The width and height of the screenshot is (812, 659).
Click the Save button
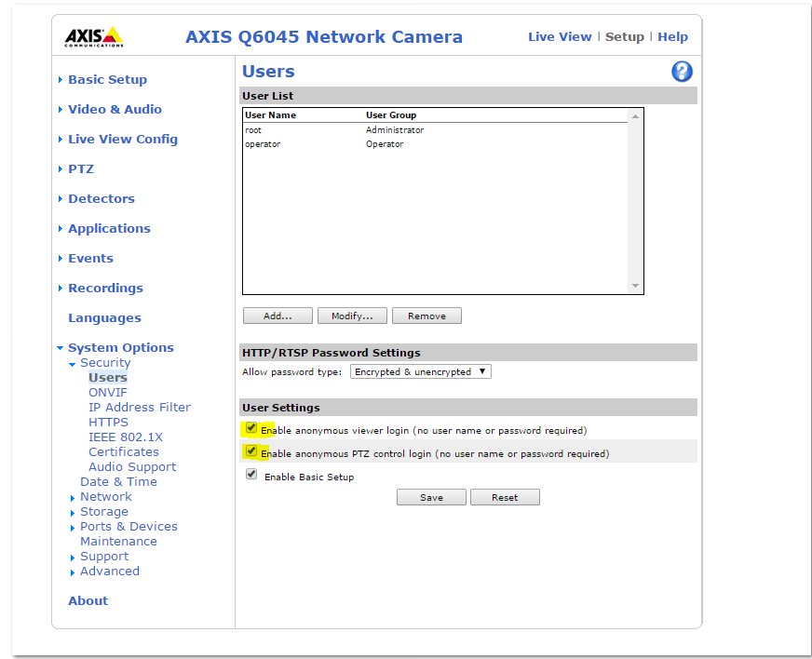tap(431, 497)
